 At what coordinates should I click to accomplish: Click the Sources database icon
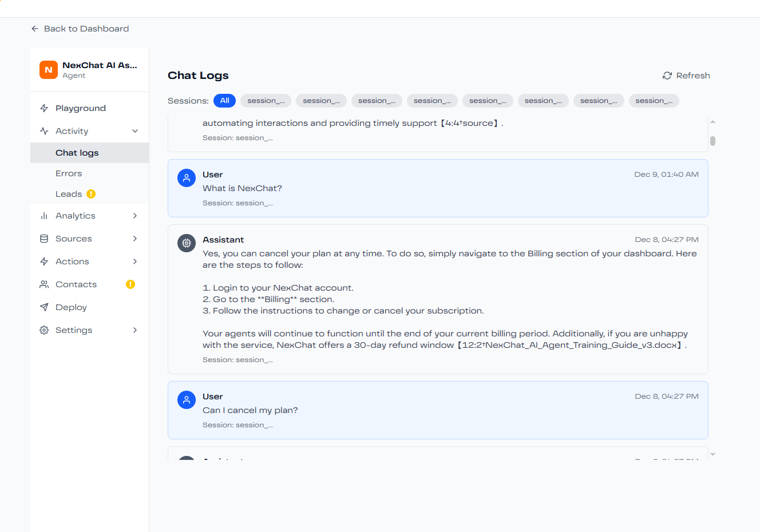[x=44, y=239]
